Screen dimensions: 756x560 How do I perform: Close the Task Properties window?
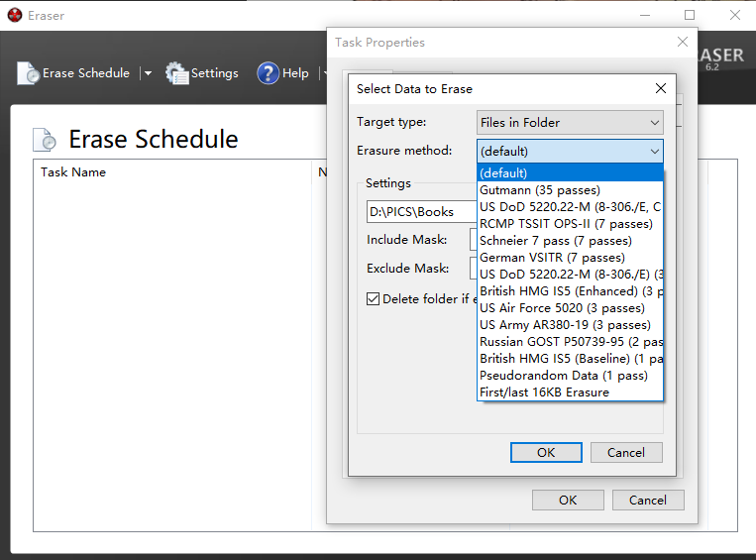point(682,42)
